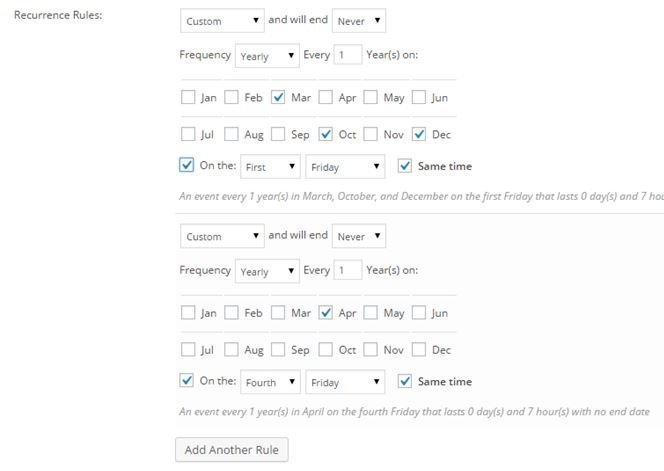Disable 'Same time' in the first rule

point(405,166)
